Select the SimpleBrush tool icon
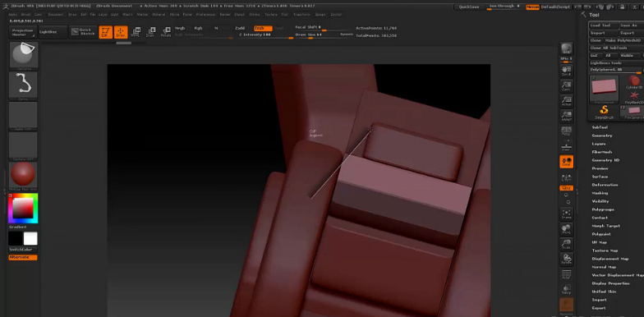 pyautogui.click(x=604, y=112)
